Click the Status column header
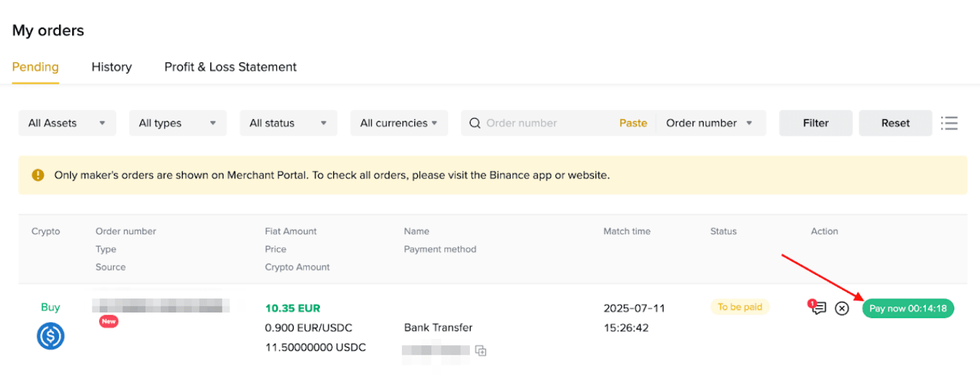The width and height of the screenshot is (980, 375). 723,231
